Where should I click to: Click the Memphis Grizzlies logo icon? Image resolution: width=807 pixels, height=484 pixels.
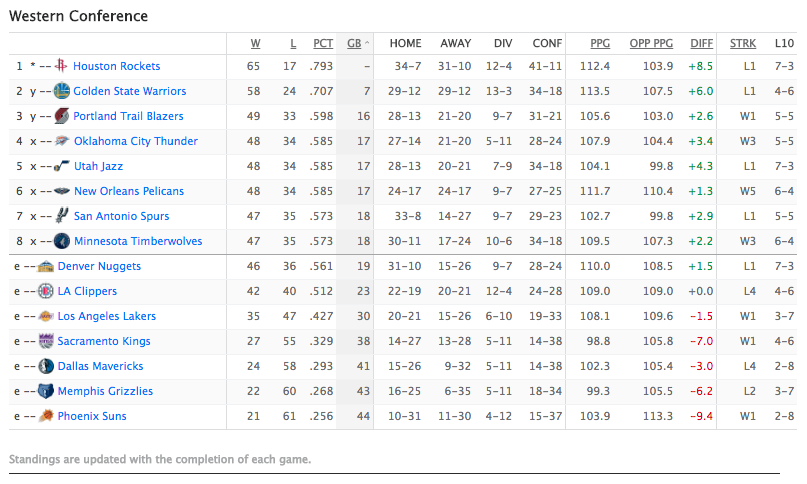point(46,391)
